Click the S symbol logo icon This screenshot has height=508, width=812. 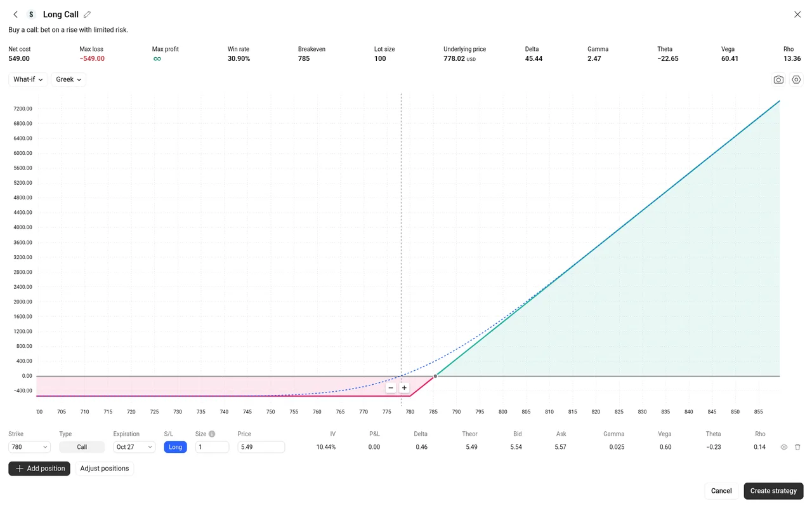pos(31,15)
